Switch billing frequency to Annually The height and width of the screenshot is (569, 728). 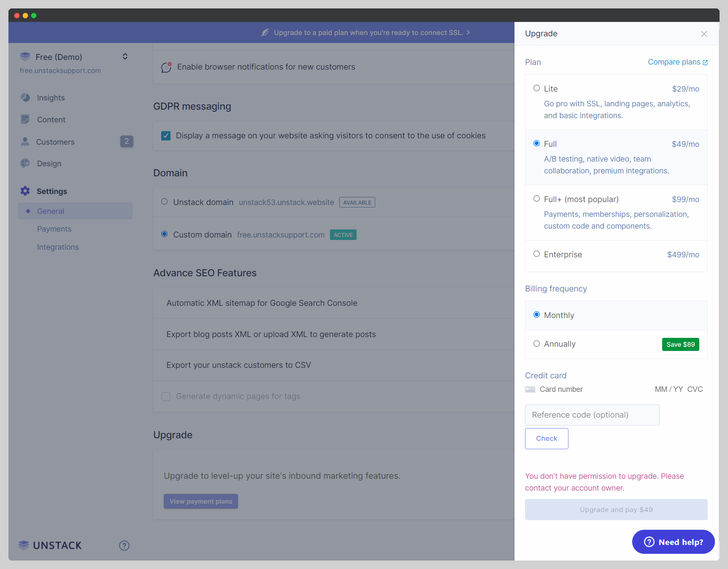pos(536,343)
